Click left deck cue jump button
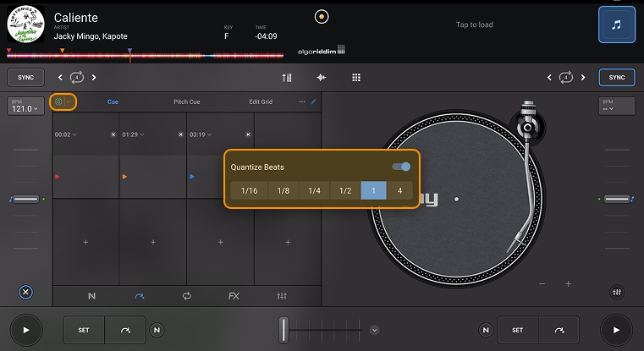 coord(125,330)
